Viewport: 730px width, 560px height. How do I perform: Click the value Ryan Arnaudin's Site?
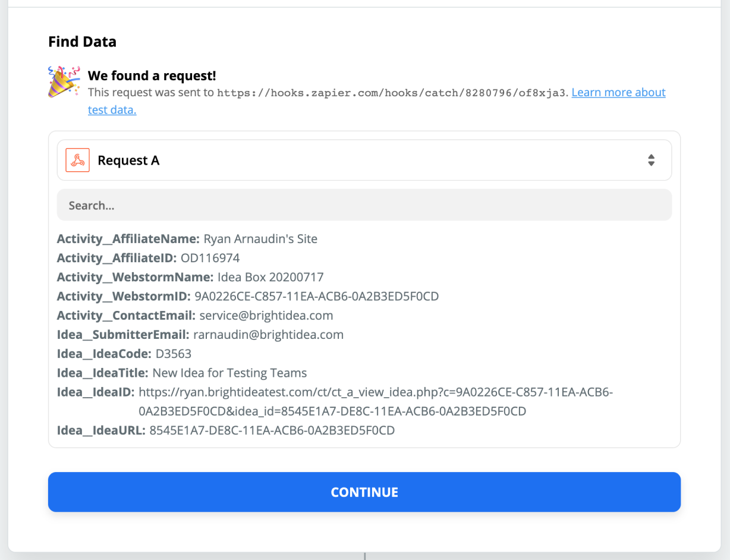(260, 239)
